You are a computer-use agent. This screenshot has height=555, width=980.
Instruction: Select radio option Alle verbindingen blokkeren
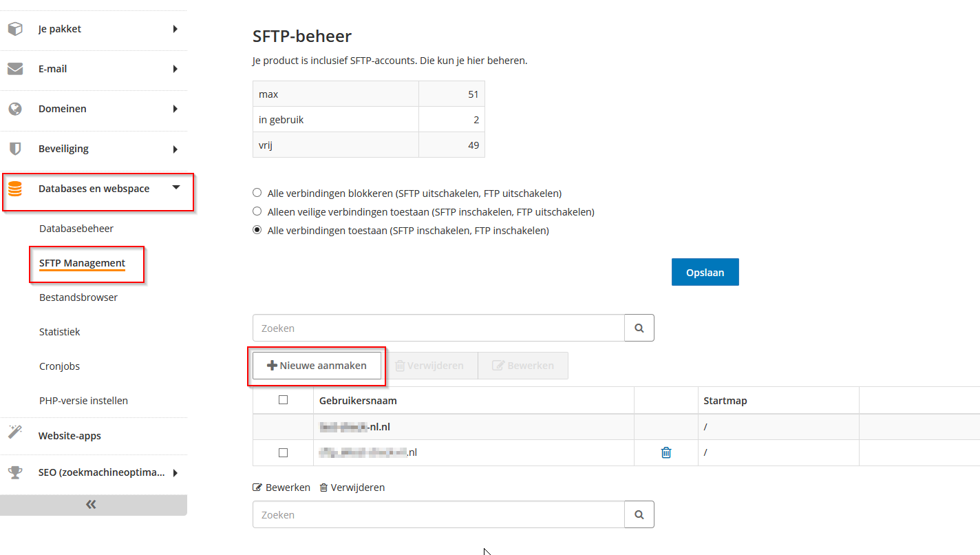257,193
